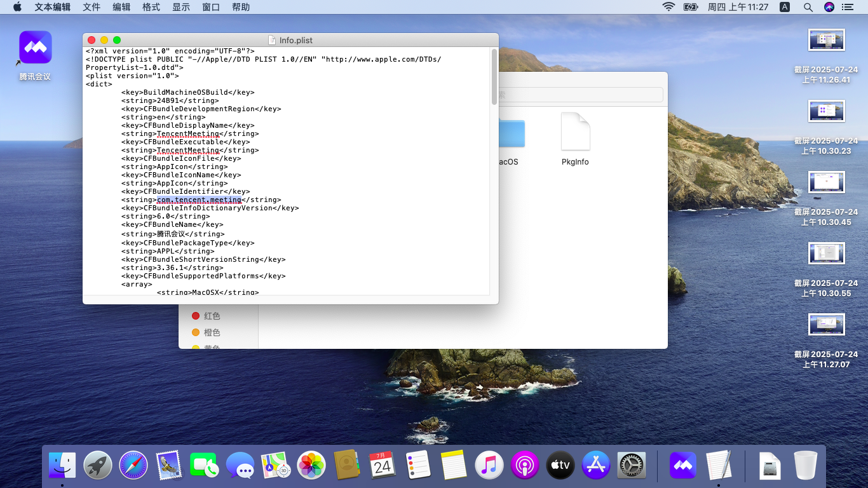This screenshot has height=488, width=868.
Task: Open the 编辑 menu
Action: click(x=121, y=7)
